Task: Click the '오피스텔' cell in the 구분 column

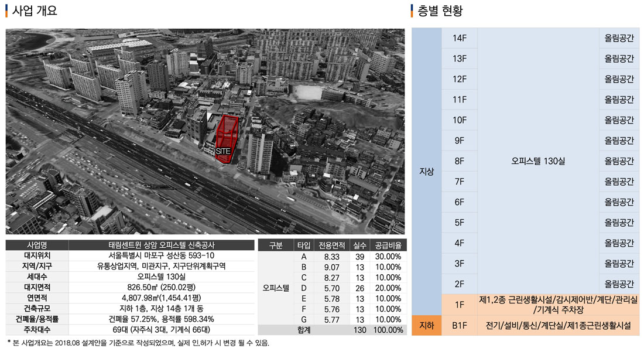Action: coord(276,288)
